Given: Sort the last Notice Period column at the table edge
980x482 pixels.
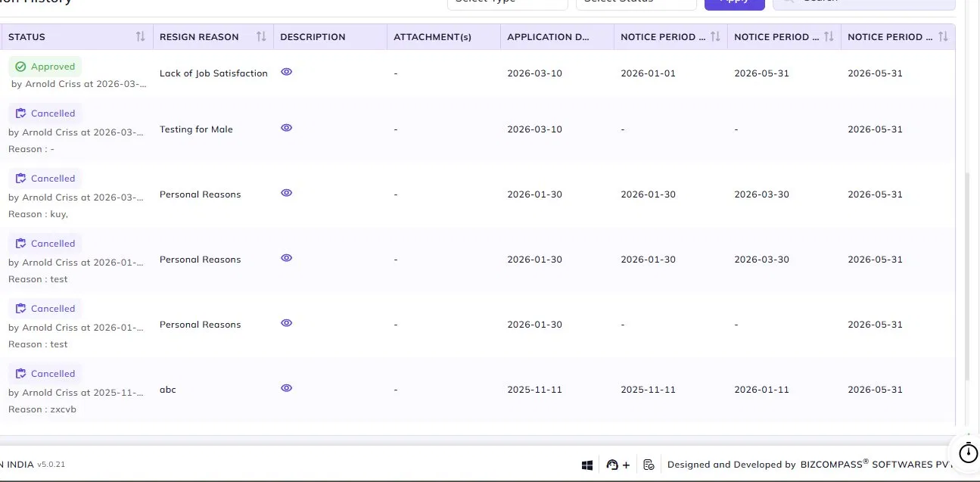Looking at the screenshot, I should point(943,36).
